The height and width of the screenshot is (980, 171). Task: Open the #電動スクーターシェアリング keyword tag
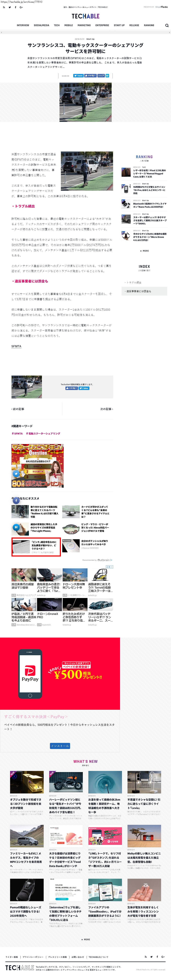point(43,434)
